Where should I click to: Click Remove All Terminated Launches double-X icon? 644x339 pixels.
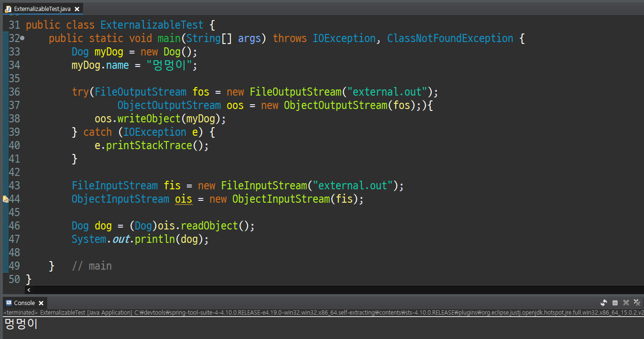[x=637, y=303]
